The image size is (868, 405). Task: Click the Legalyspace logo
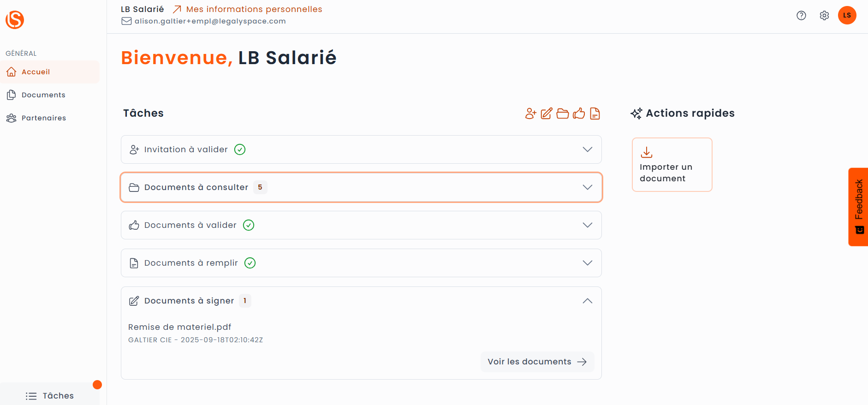click(15, 20)
